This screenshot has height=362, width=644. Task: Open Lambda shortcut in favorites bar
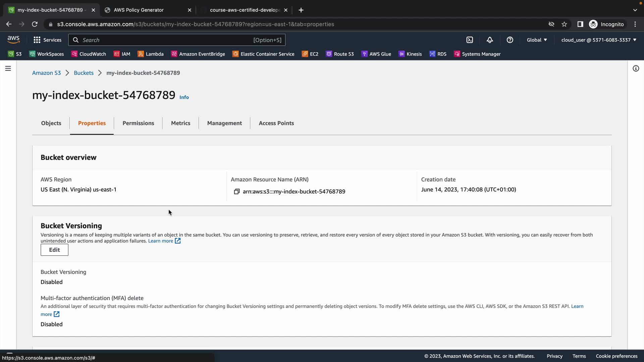pos(151,54)
